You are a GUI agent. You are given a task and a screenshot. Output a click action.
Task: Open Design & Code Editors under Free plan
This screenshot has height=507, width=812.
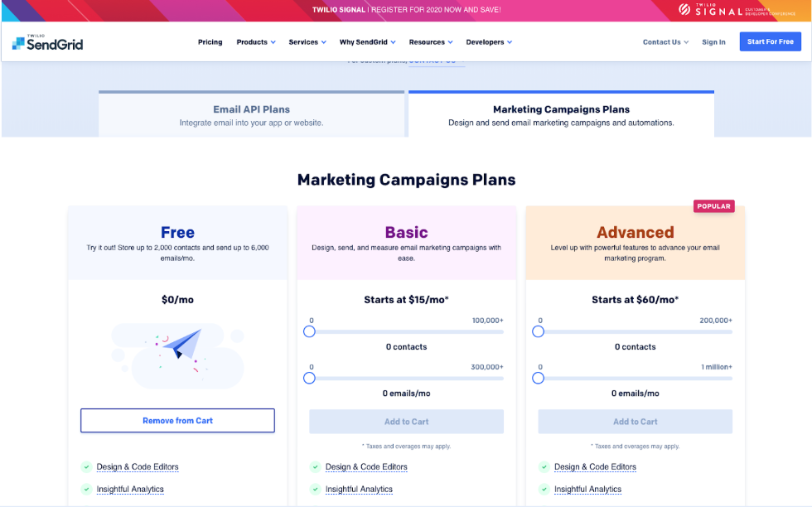[138, 467]
